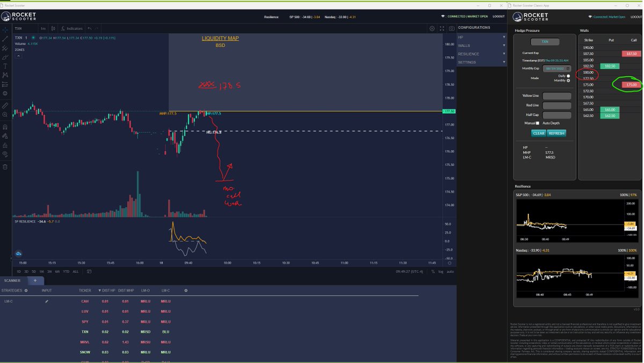Click the 182.50 put wall cell

click(x=609, y=66)
